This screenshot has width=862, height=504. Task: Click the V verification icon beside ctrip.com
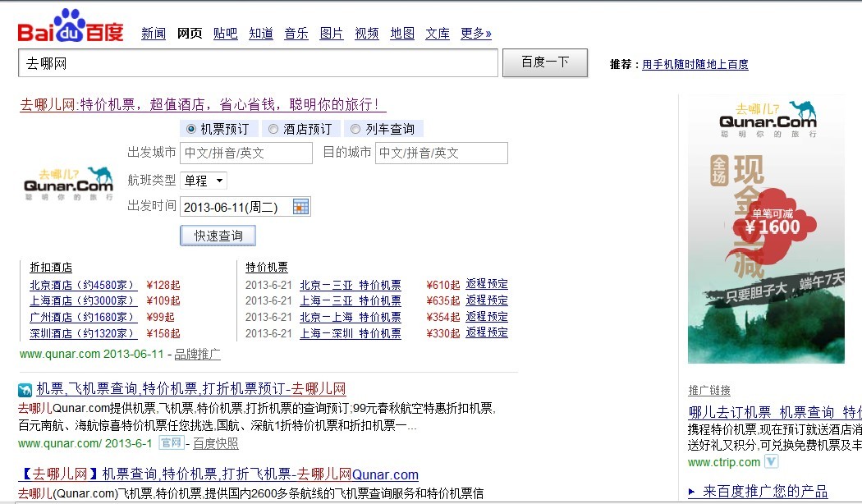(x=772, y=461)
